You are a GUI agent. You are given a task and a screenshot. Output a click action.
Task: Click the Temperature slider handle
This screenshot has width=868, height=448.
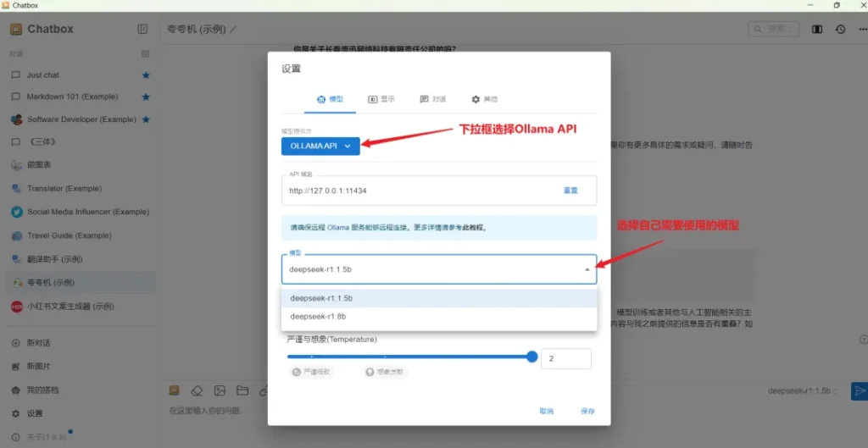pyautogui.click(x=532, y=357)
